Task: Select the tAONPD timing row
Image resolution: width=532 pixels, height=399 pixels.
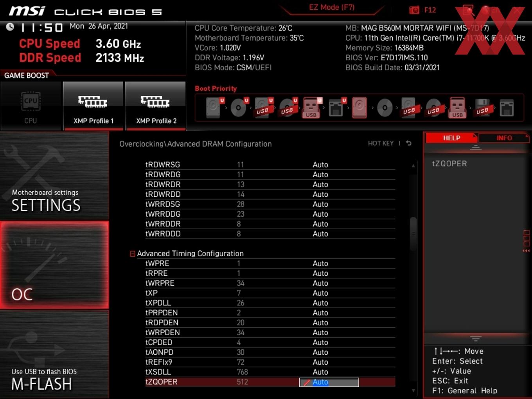Action: tap(270, 352)
